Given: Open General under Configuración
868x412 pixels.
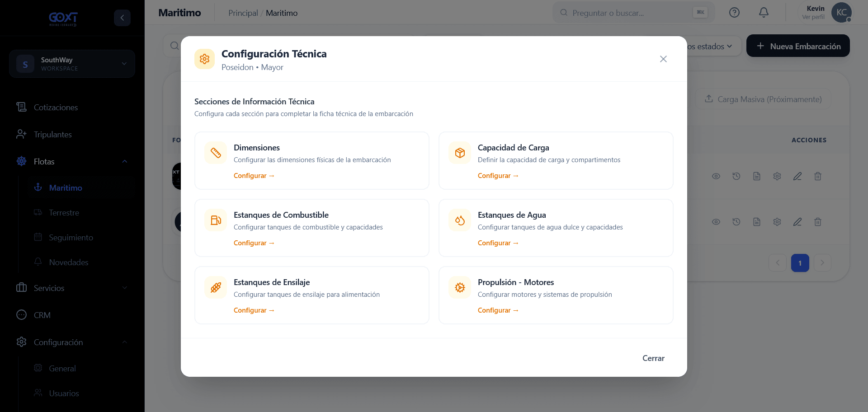Looking at the screenshot, I should (x=62, y=369).
